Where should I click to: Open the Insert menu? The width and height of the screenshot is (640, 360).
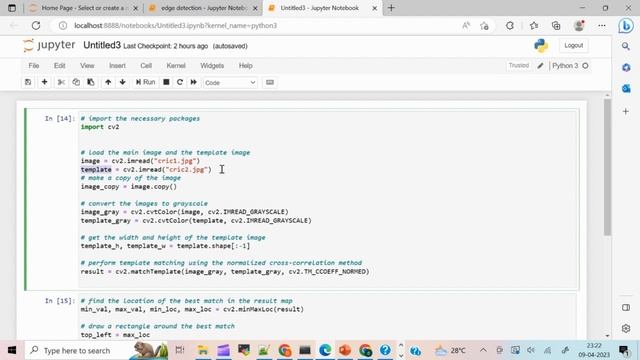click(x=117, y=66)
